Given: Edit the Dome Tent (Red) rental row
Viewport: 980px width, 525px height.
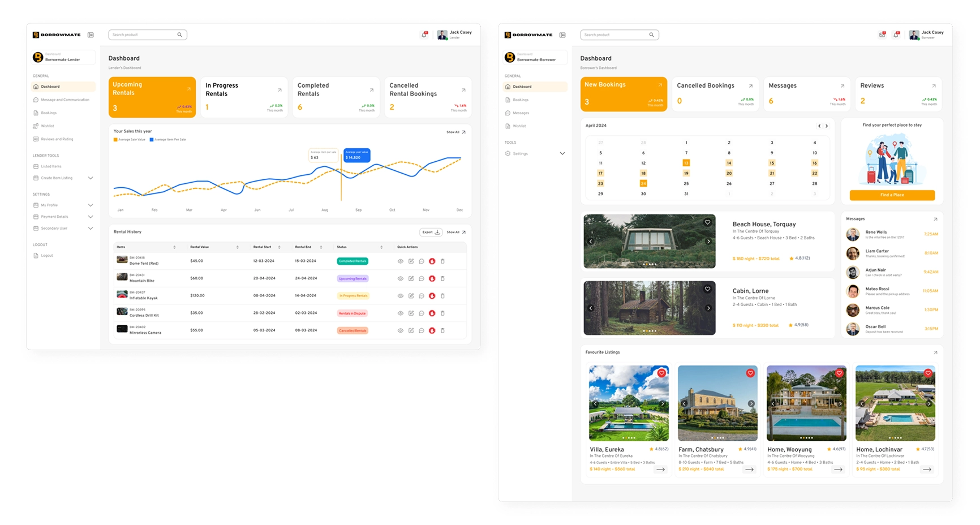Looking at the screenshot, I should [411, 261].
